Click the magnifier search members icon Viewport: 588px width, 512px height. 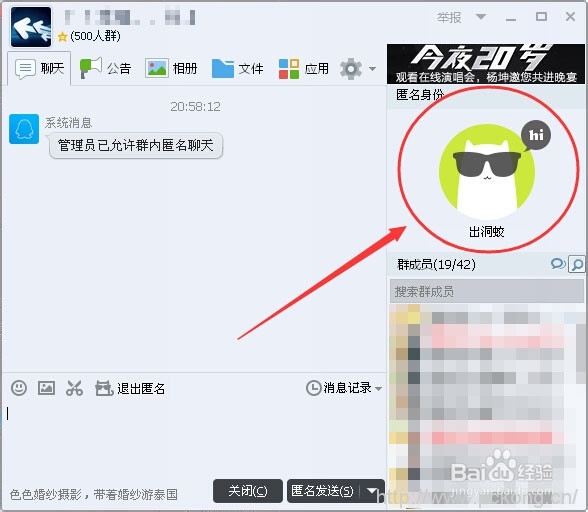click(577, 264)
